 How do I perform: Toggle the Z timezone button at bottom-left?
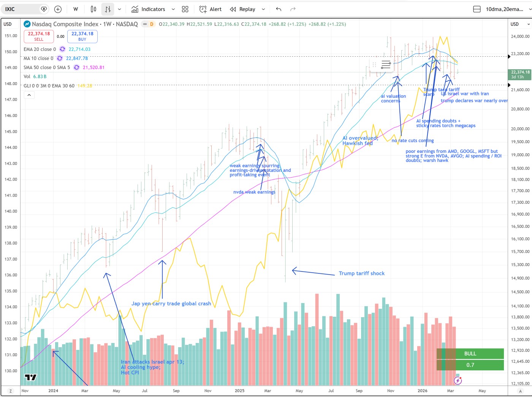tap(11, 391)
